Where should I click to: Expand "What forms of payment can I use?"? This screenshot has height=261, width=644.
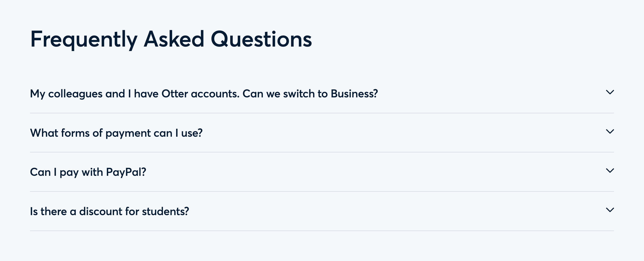(116, 133)
